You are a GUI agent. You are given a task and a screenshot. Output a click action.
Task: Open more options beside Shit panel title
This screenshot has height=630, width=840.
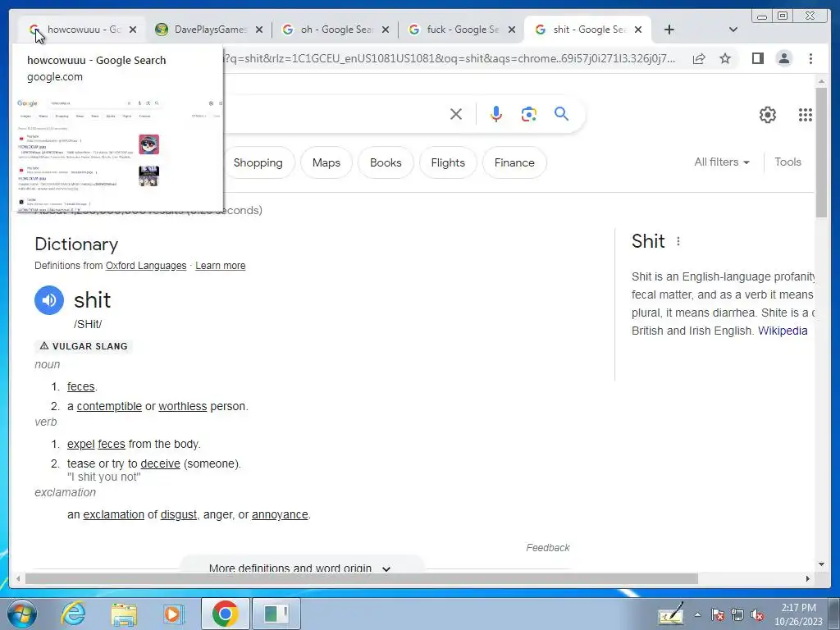coord(678,242)
